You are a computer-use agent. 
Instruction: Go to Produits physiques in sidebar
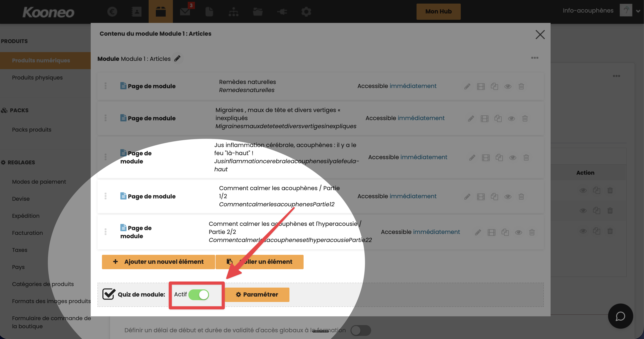(x=37, y=77)
